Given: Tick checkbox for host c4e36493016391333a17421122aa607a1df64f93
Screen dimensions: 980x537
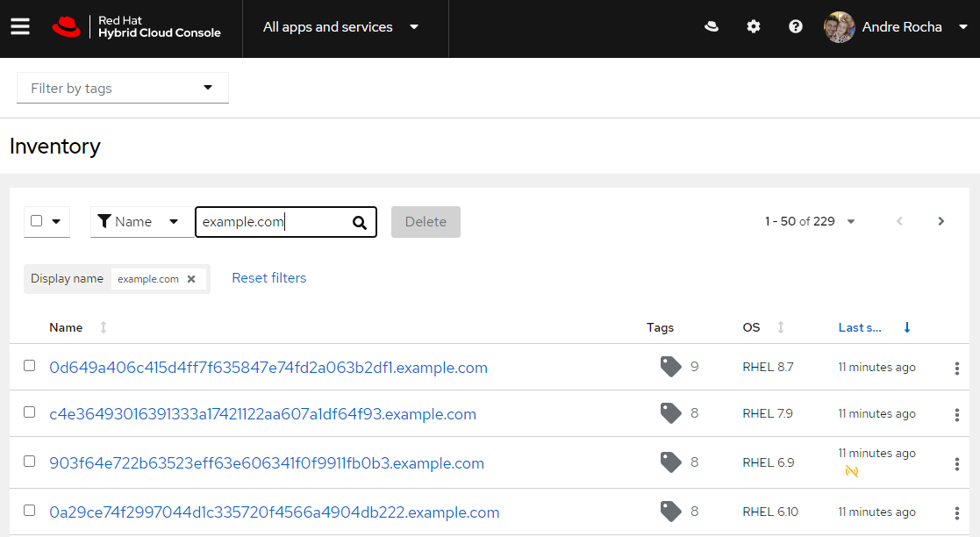Looking at the screenshot, I should pyautogui.click(x=30, y=412).
